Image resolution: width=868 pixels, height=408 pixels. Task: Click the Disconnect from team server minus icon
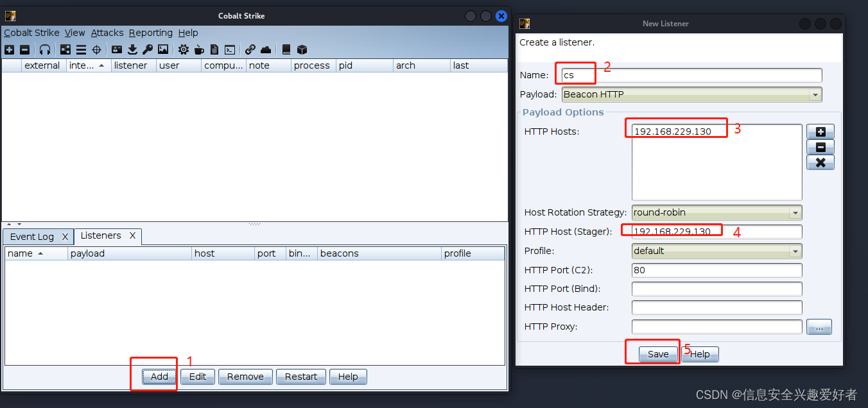point(24,49)
